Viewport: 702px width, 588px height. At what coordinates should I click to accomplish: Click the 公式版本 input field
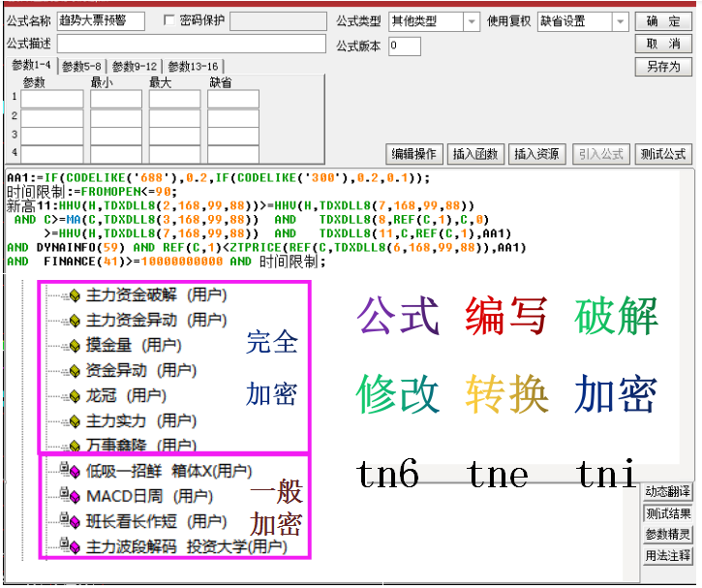[x=405, y=46]
